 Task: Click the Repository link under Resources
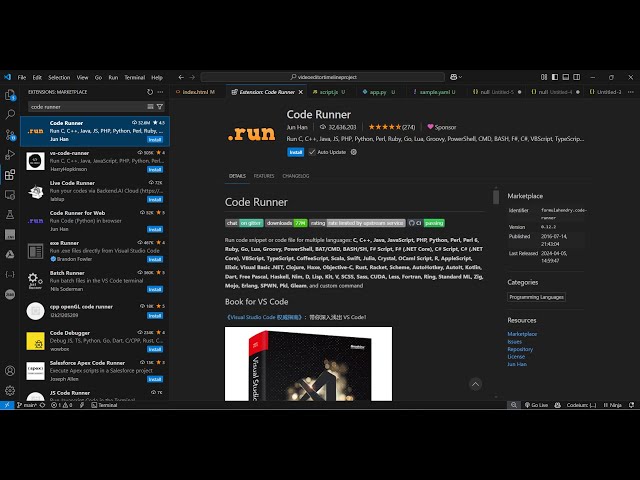518,349
